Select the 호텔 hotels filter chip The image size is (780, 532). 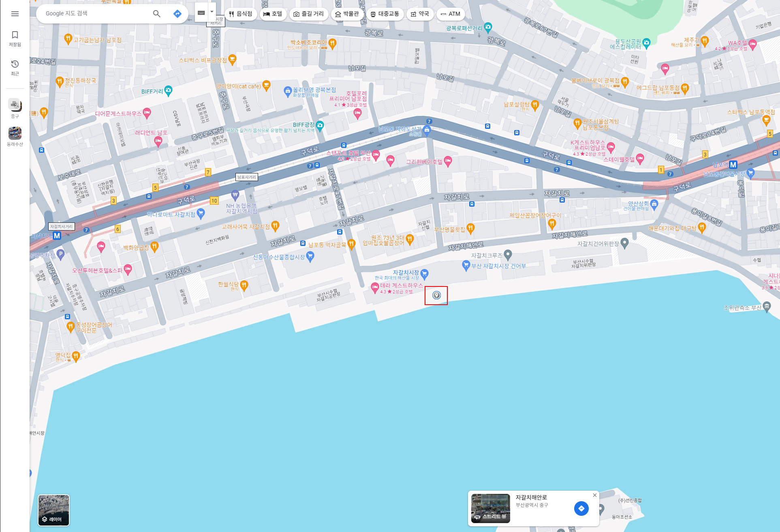pos(273,14)
